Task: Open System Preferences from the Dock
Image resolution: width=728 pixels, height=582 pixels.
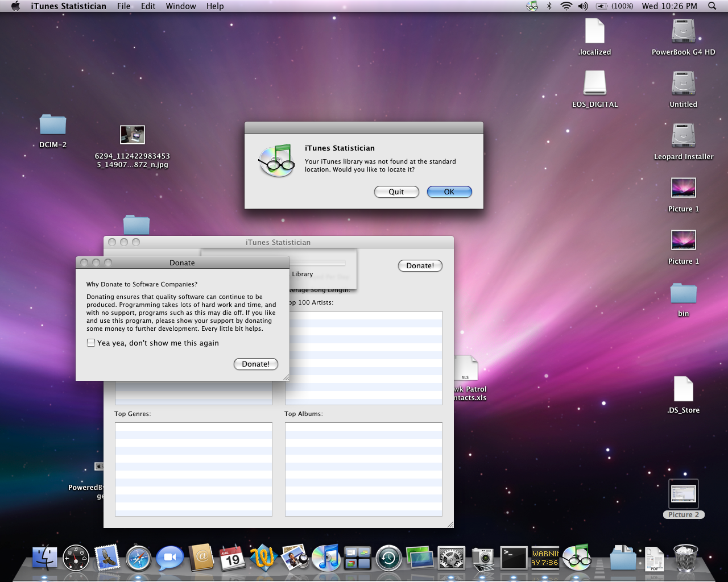Action: [x=452, y=558]
